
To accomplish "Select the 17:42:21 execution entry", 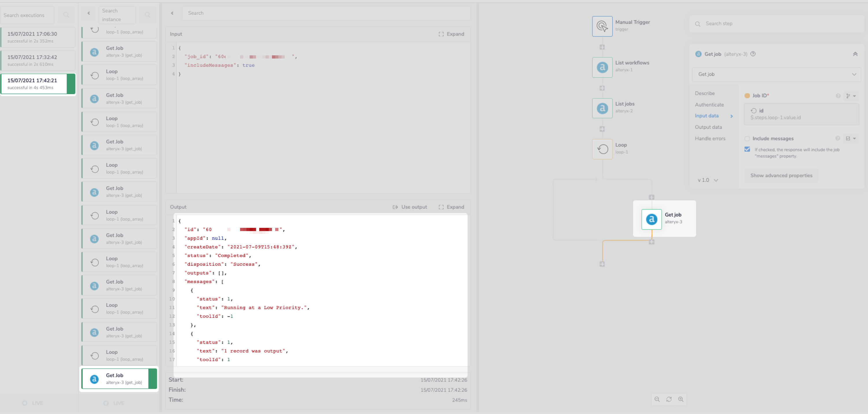I will 37,84.
